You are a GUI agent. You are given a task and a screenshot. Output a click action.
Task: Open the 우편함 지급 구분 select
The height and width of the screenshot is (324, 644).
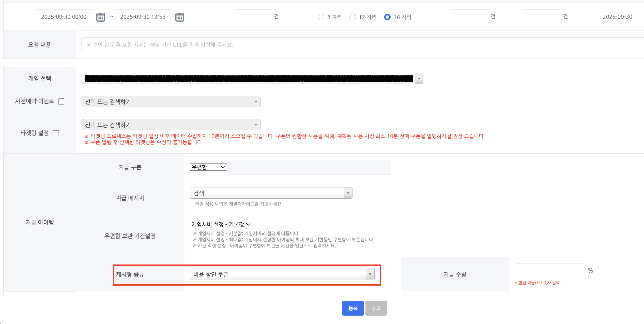click(x=208, y=167)
